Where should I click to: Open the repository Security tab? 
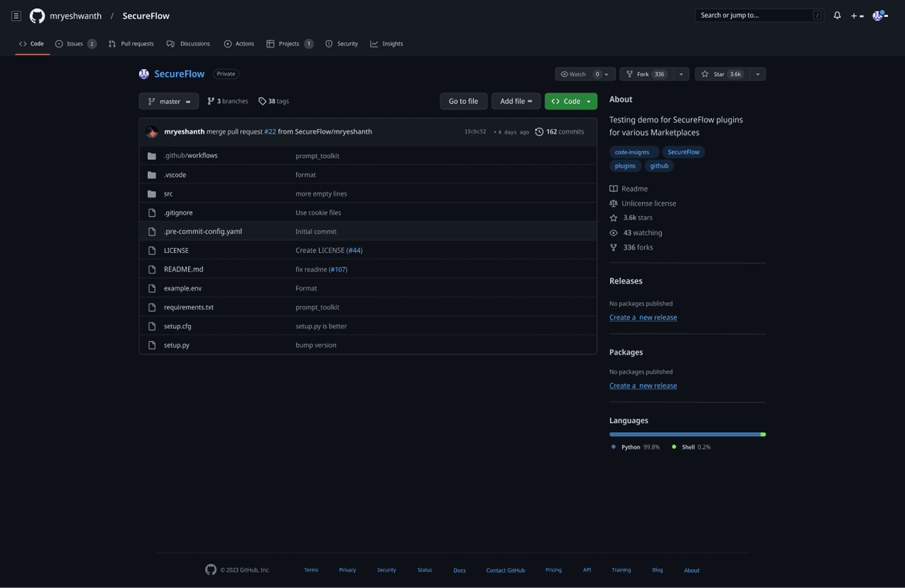(342, 43)
